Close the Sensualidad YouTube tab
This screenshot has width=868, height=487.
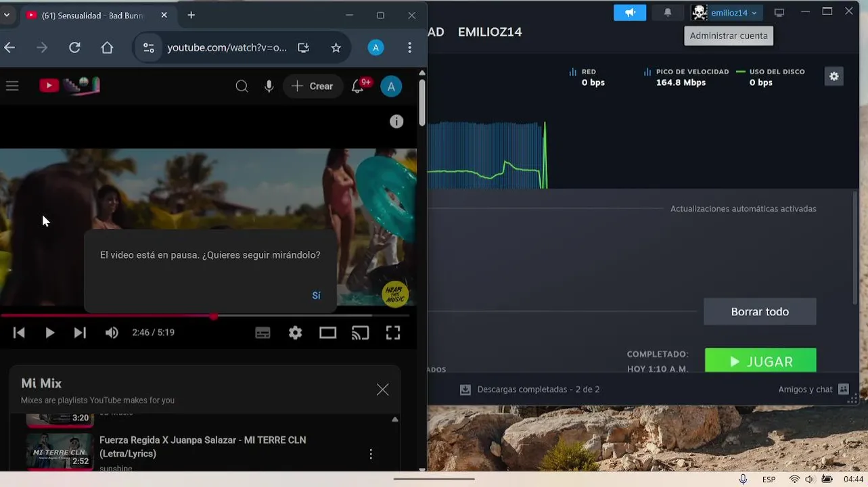(x=164, y=15)
